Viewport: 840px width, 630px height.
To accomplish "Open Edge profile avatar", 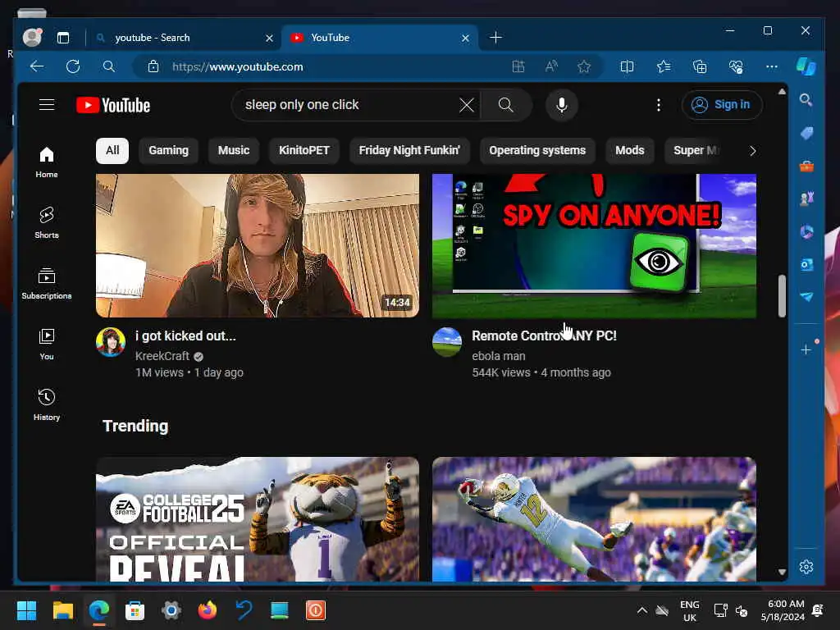I will point(32,37).
